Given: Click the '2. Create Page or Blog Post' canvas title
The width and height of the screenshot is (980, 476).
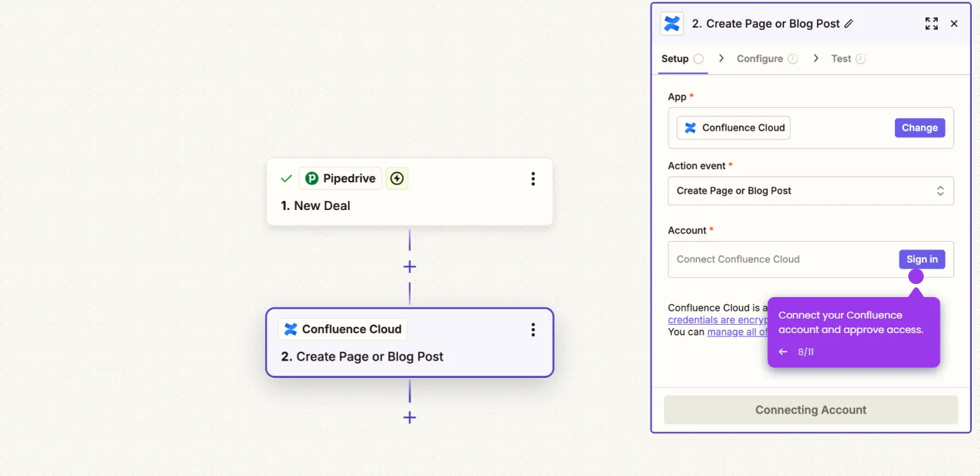Looking at the screenshot, I should [x=362, y=356].
